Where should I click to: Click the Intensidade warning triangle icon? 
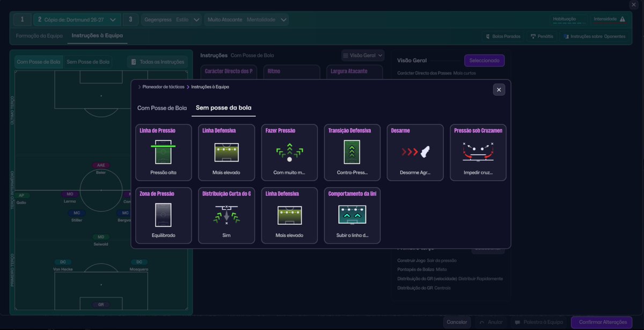623,19
